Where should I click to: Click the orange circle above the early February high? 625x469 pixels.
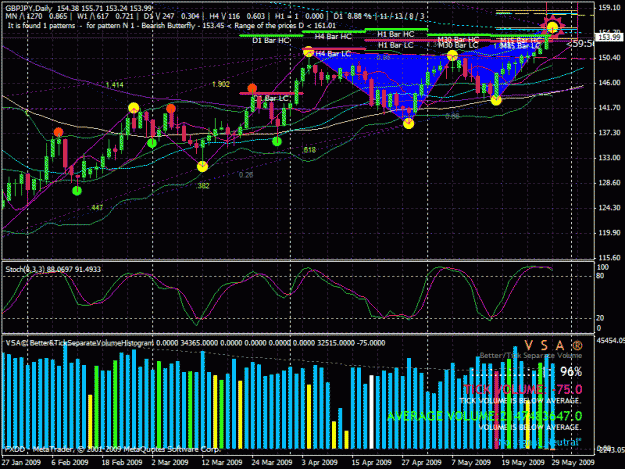point(58,132)
